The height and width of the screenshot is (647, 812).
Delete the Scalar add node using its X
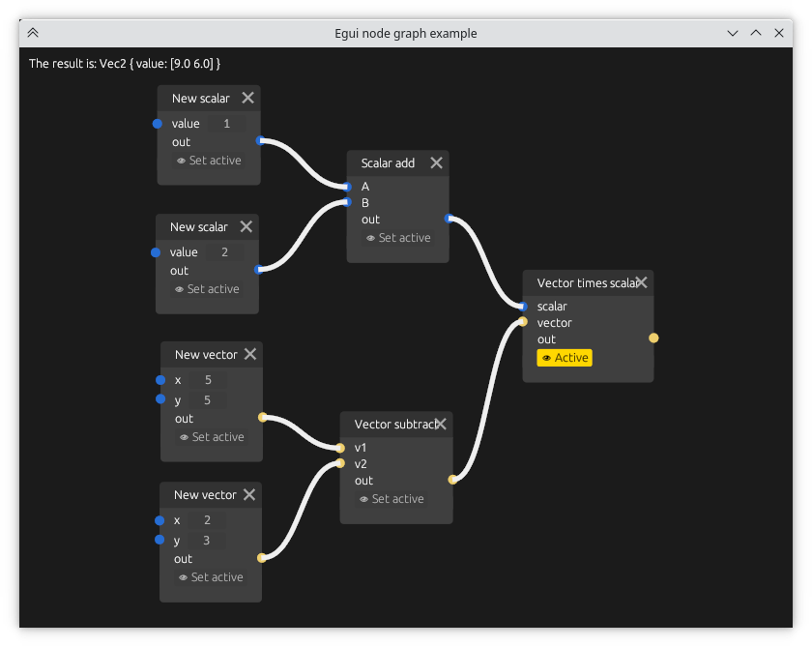point(436,162)
